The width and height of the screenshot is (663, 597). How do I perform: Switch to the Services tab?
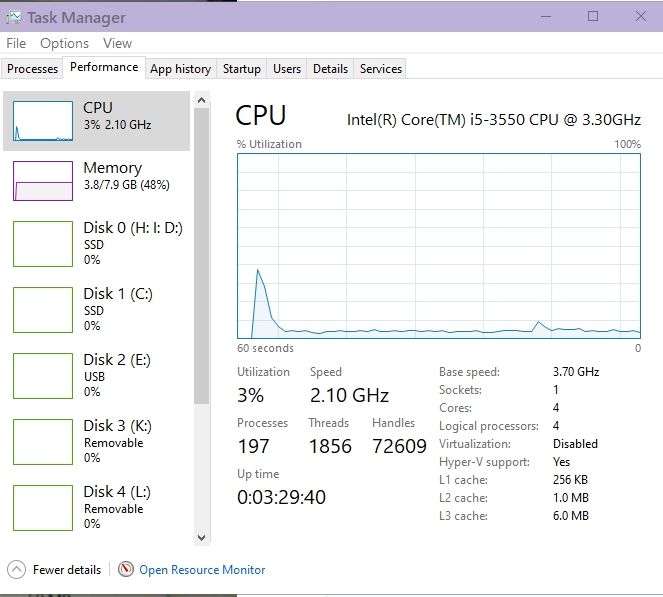point(380,69)
